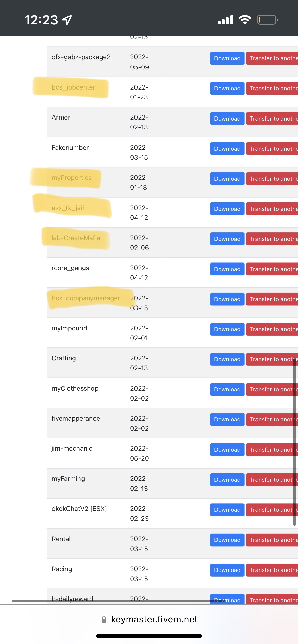Tap the cellular signal bars icon
The height and width of the screenshot is (644, 298).
click(x=225, y=20)
